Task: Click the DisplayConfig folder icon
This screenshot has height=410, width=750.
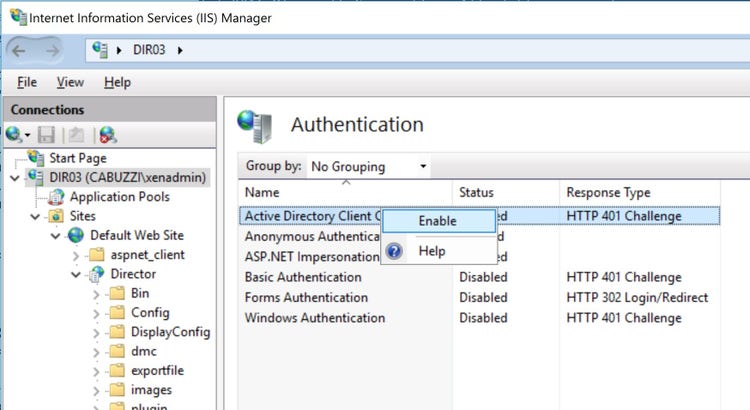Action: pyautogui.click(x=117, y=332)
